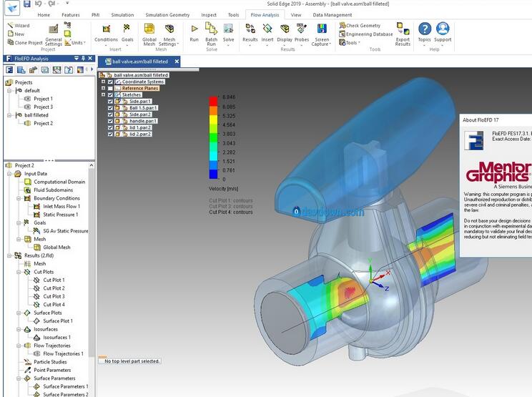Switch to Features tab
This screenshot has width=532, height=397.
point(71,15)
